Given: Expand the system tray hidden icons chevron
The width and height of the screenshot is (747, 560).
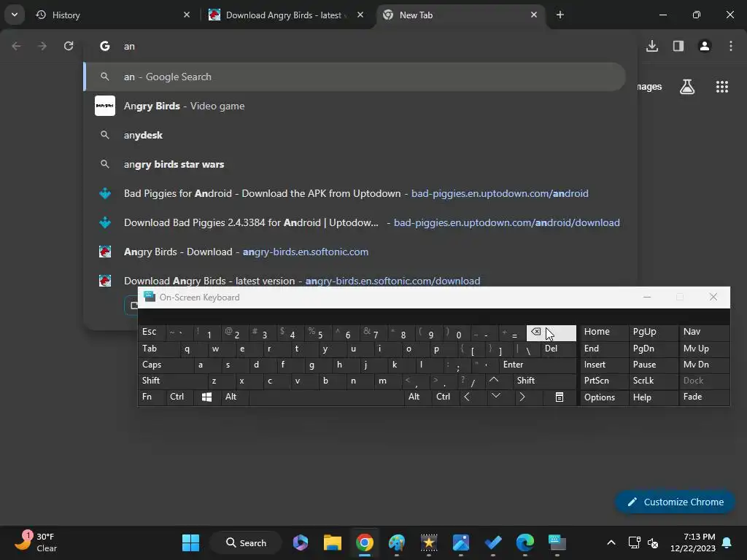Looking at the screenshot, I should [x=611, y=542].
